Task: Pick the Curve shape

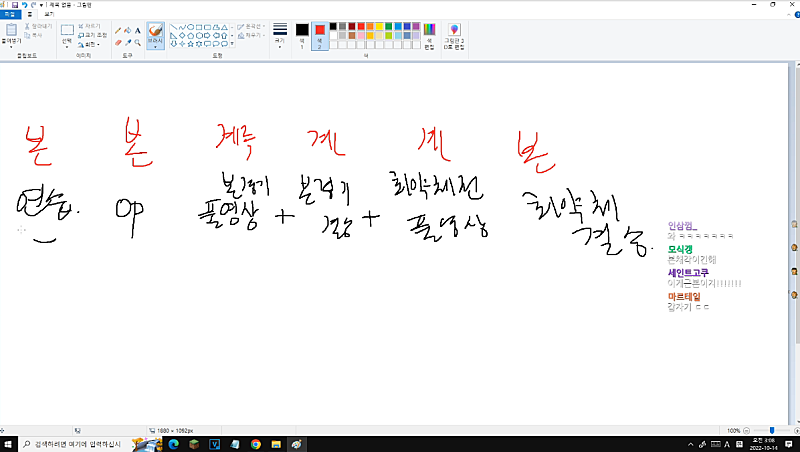Action: (182, 28)
